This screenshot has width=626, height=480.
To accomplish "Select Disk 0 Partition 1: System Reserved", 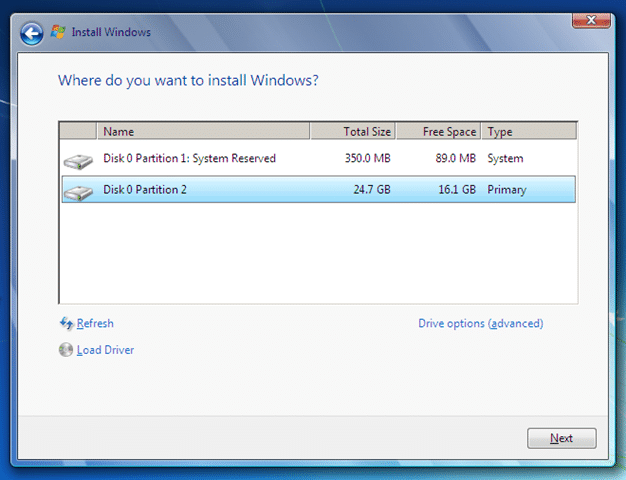I will (x=318, y=159).
